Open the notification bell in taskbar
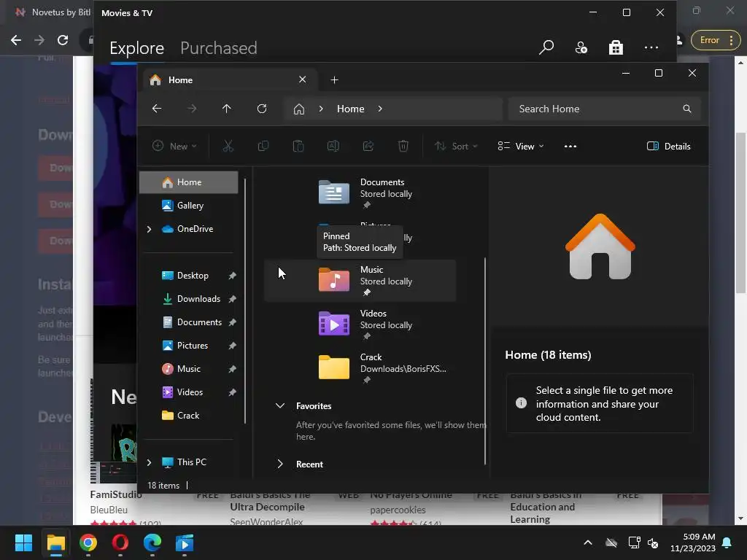The image size is (747, 560). point(727,542)
